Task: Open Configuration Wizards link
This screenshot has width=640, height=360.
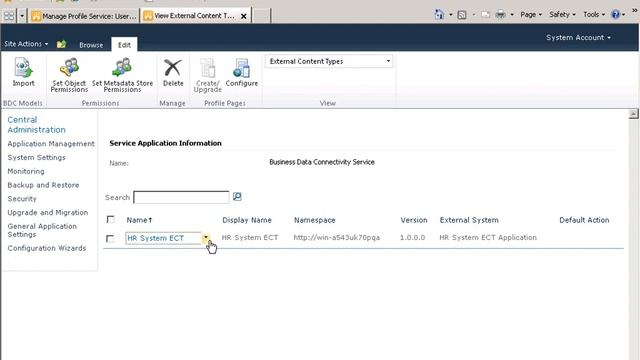Action: (47, 248)
